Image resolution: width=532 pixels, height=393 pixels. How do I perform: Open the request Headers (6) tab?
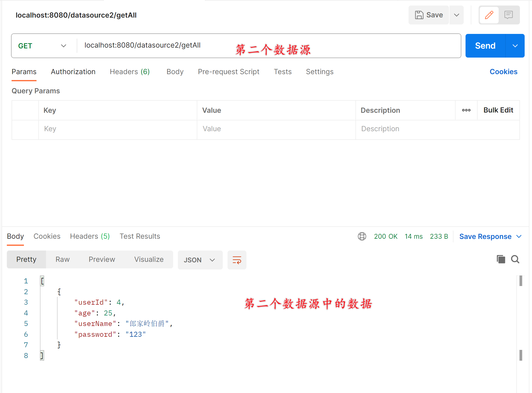click(130, 72)
